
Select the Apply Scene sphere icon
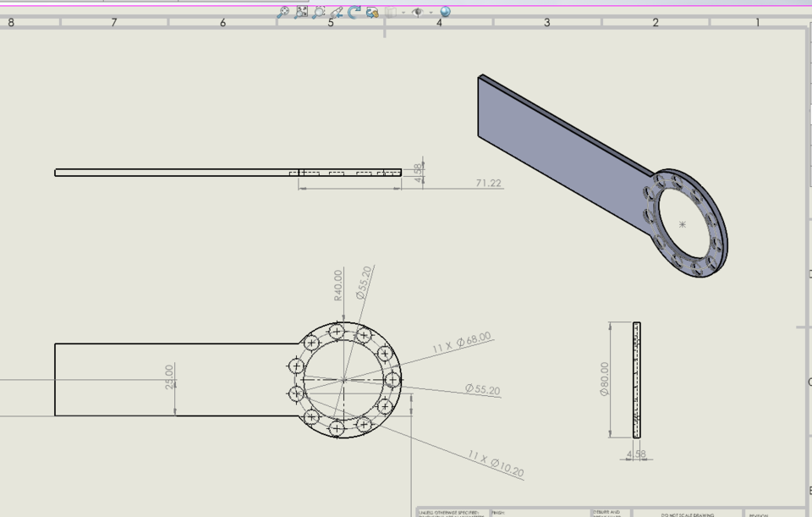[x=445, y=12]
